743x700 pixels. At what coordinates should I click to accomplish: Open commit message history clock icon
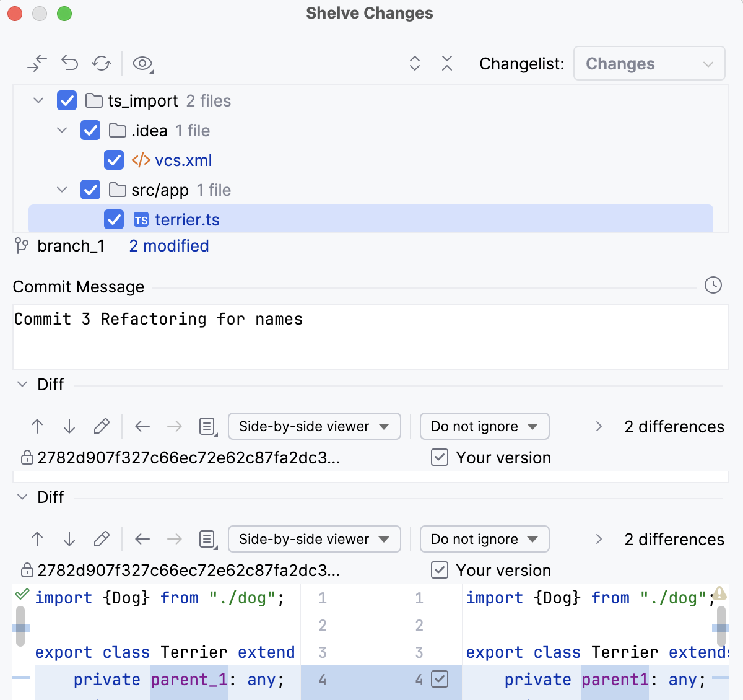(713, 286)
